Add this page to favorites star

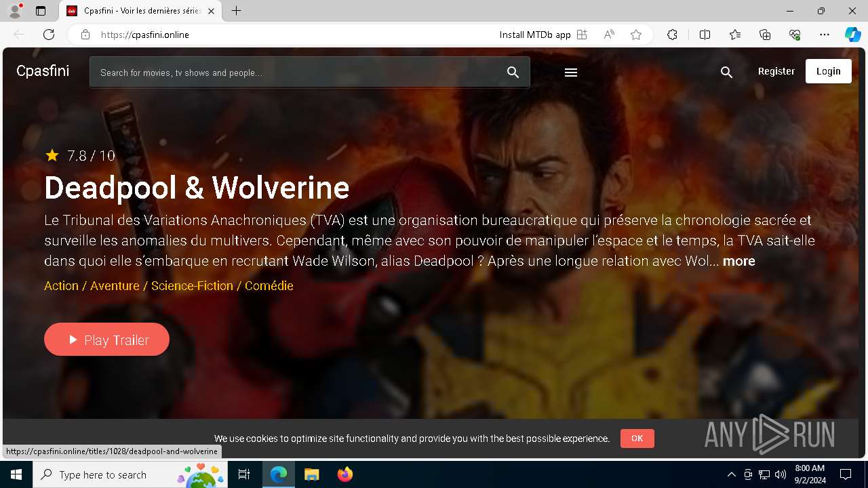pos(636,35)
